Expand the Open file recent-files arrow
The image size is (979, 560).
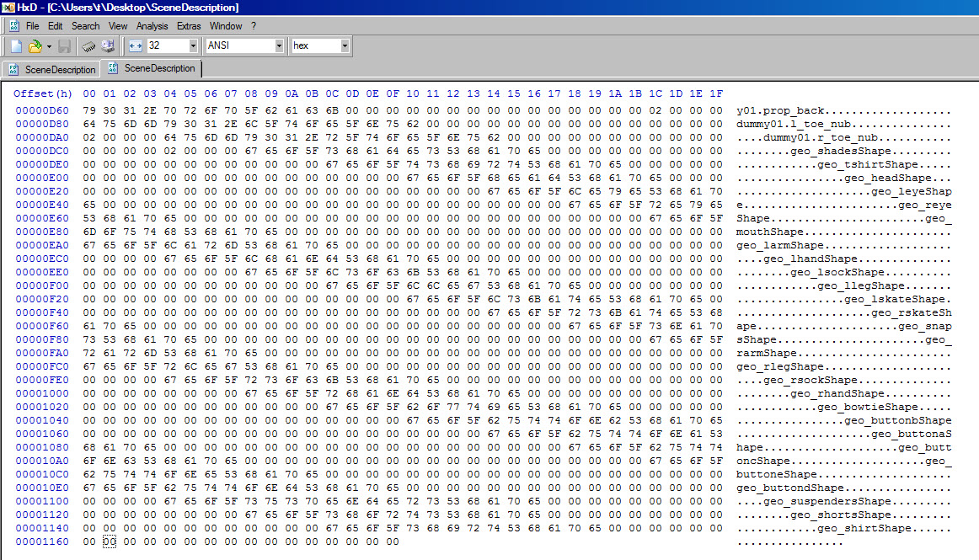point(49,46)
